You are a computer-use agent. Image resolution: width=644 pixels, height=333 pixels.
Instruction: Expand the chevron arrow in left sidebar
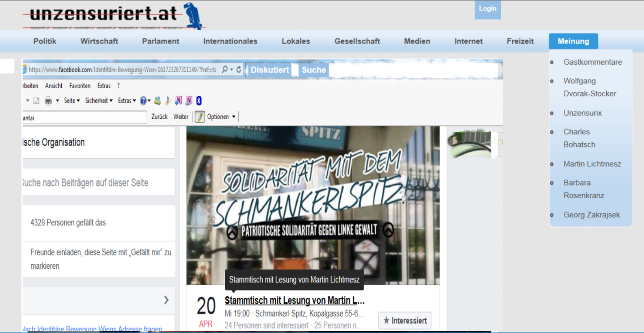166,300
